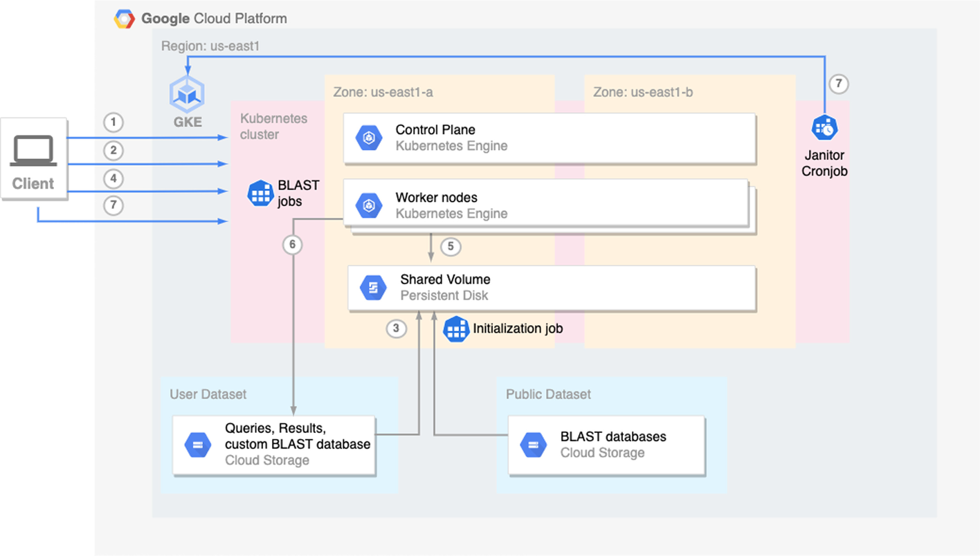Click the Shared Volume Persistent Disk icon

(374, 288)
